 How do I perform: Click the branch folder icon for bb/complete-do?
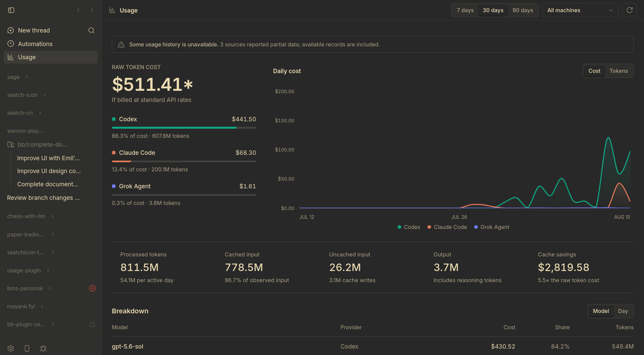point(11,145)
